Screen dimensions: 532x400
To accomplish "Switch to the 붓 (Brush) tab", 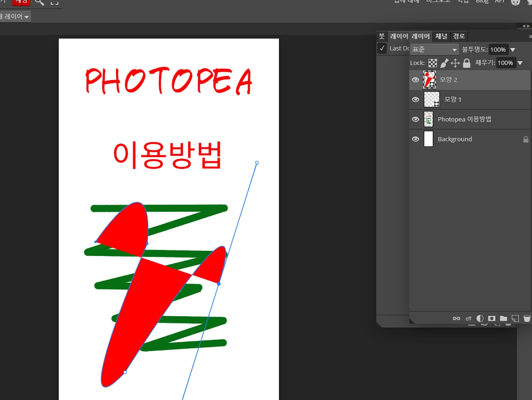I will 381,36.
